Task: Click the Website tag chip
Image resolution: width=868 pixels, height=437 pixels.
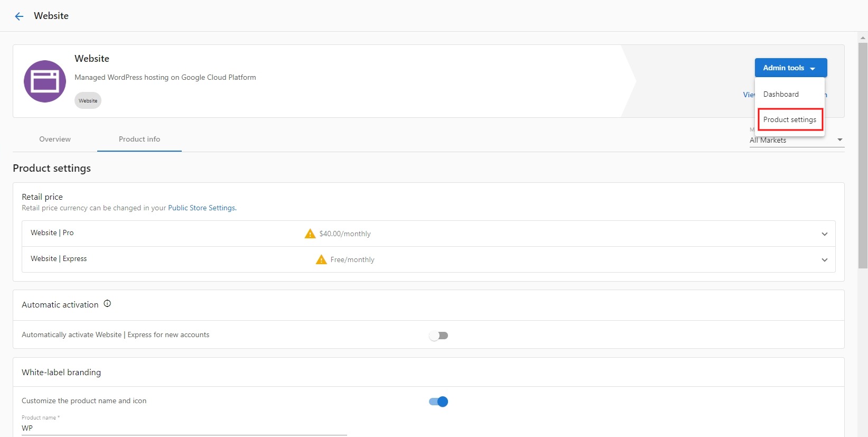Action: click(88, 100)
